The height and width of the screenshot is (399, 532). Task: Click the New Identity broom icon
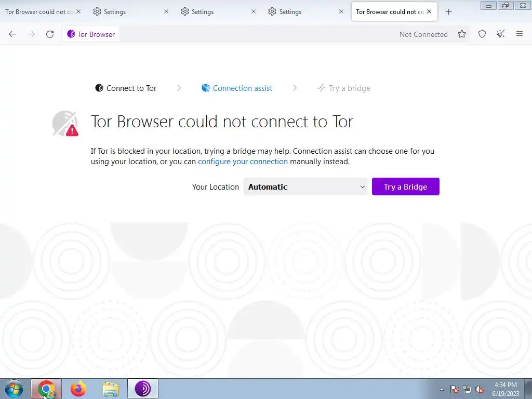[x=501, y=34]
